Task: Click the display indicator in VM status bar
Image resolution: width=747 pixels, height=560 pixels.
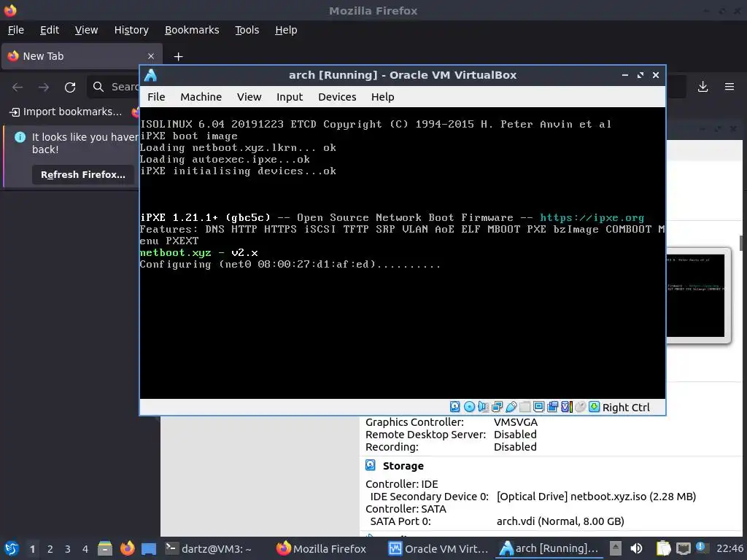Action: pos(539,407)
